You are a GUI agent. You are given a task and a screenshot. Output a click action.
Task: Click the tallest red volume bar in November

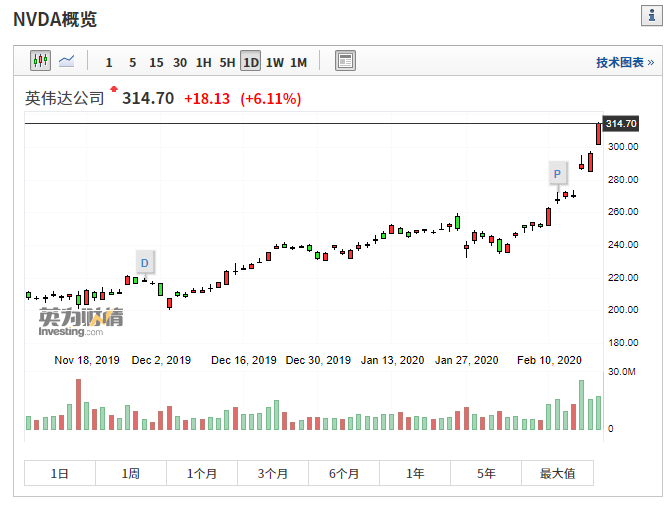point(78,404)
